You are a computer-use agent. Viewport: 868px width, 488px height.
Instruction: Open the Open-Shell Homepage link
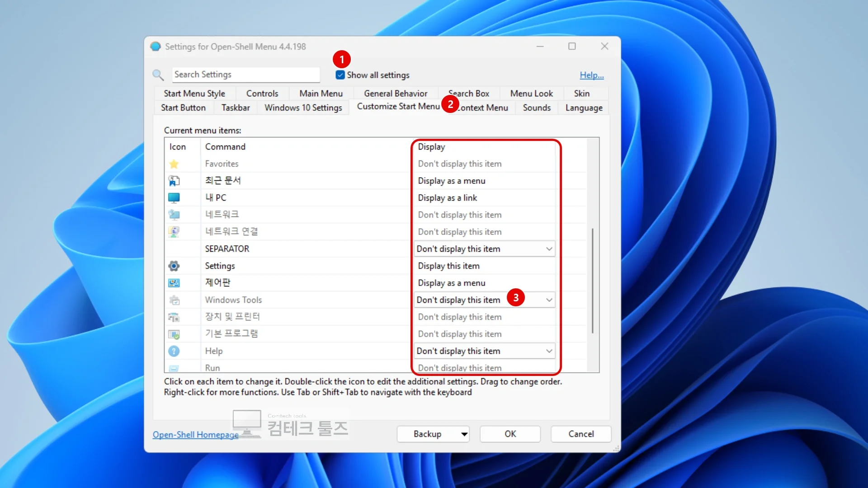195,435
